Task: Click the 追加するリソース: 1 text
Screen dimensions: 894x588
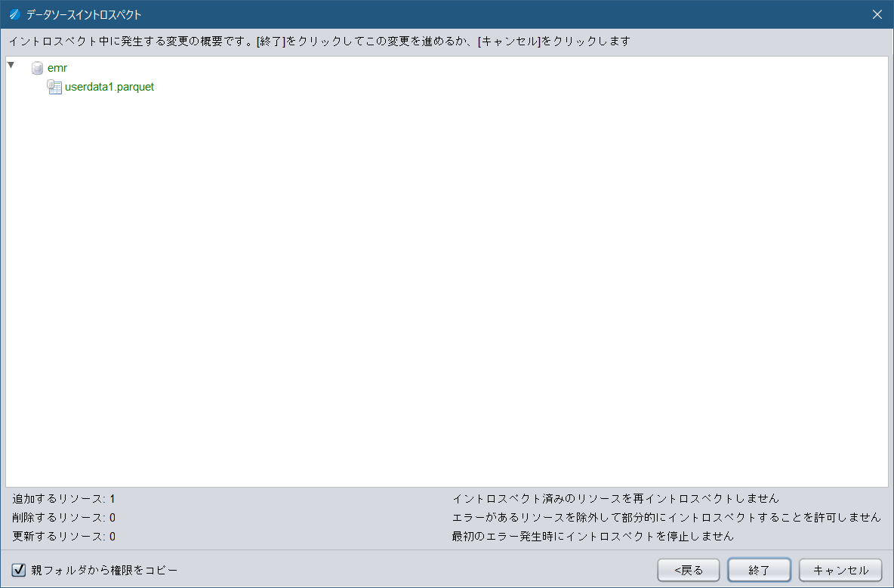Action: 64,498
